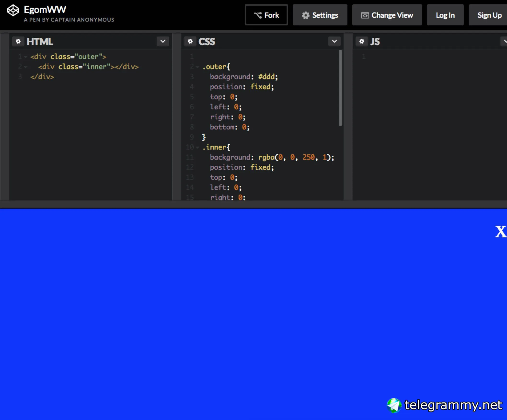The height and width of the screenshot is (420, 507).
Task: Click the white X close icon
Action: pyautogui.click(x=501, y=232)
